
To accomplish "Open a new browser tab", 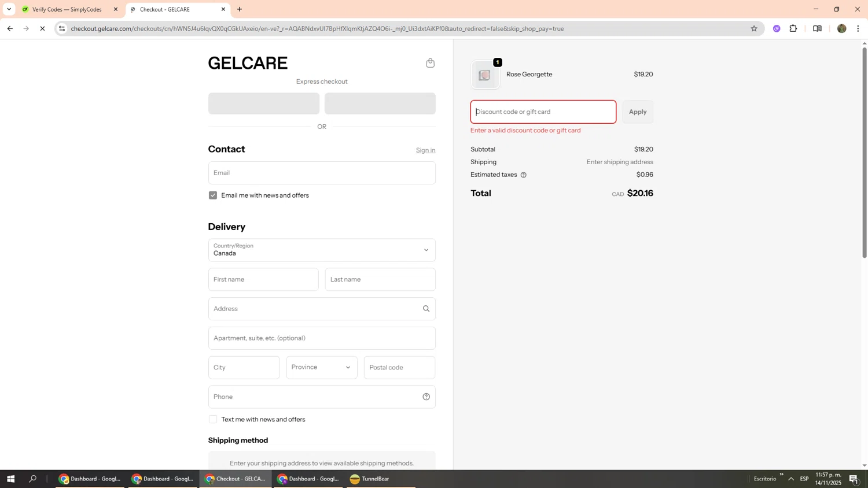I will click(x=240, y=9).
